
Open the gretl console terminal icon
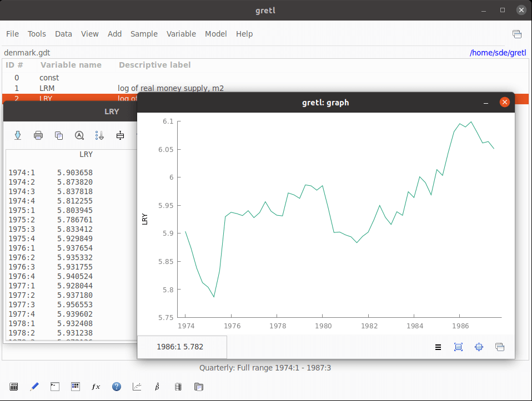point(54,387)
